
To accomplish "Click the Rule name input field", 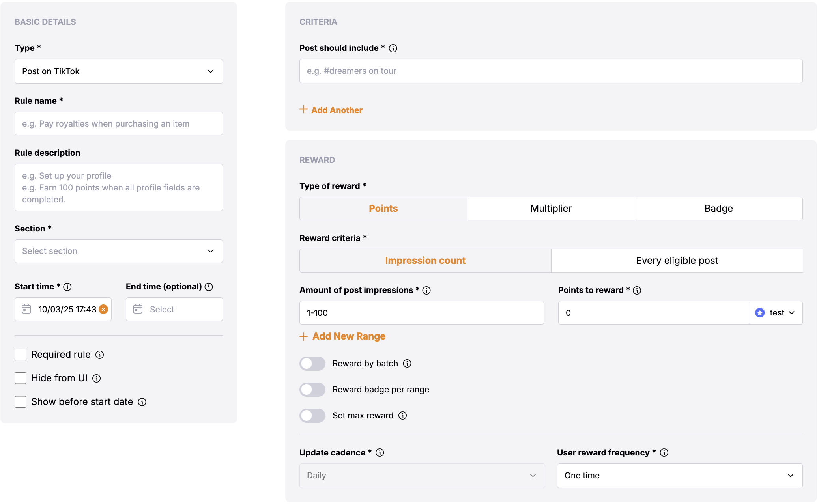I will (119, 124).
